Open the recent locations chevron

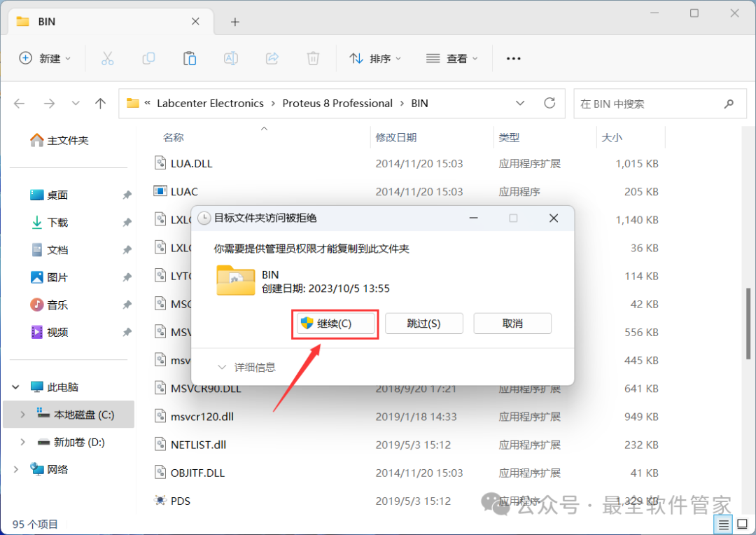pyautogui.click(x=75, y=103)
